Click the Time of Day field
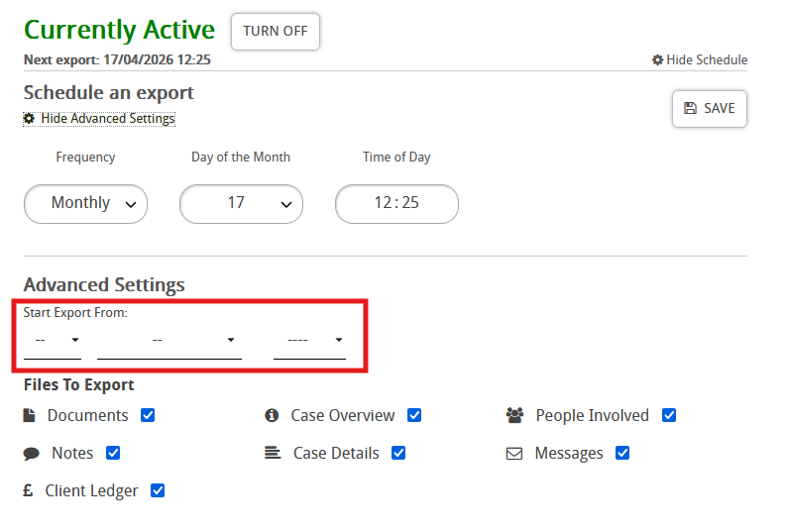786x532 pixels. (396, 204)
